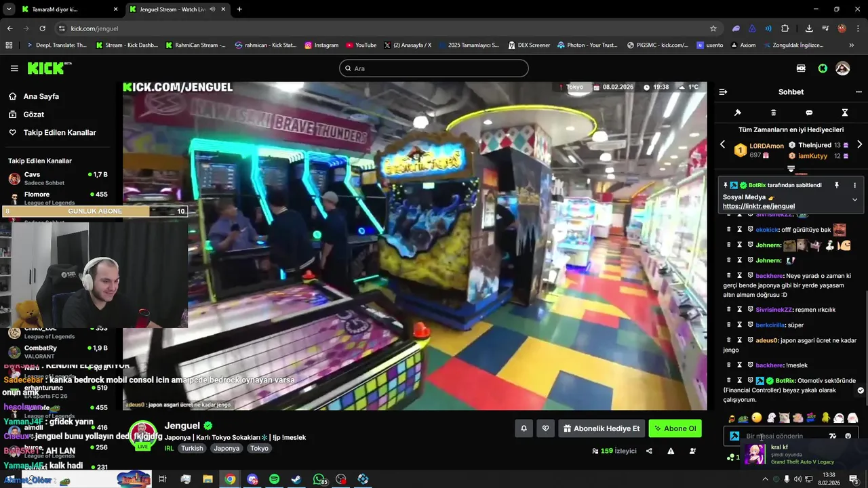Click the Kick logo
This screenshot has height=488, width=868.
tap(49, 68)
